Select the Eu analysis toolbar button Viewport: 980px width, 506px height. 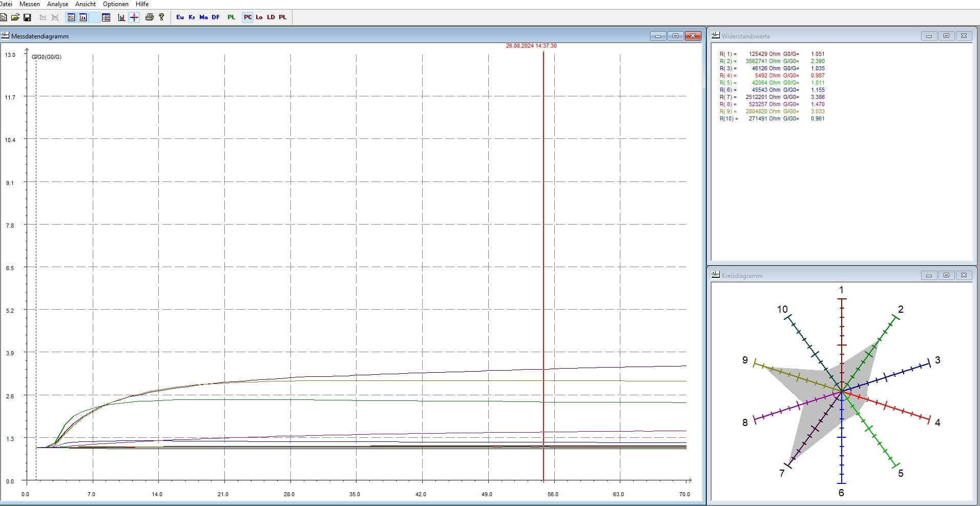click(x=180, y=17)
